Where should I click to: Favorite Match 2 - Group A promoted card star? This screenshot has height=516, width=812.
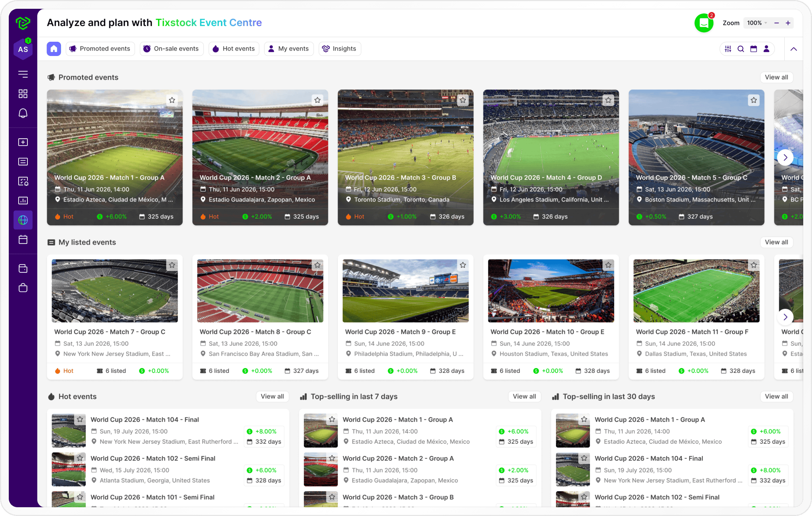pos(317,100)
